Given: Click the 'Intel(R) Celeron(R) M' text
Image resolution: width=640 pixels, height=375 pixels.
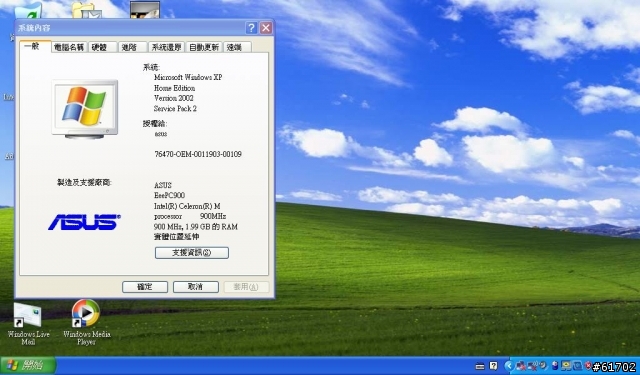Looking at the screenshot, I should point(187,206).
